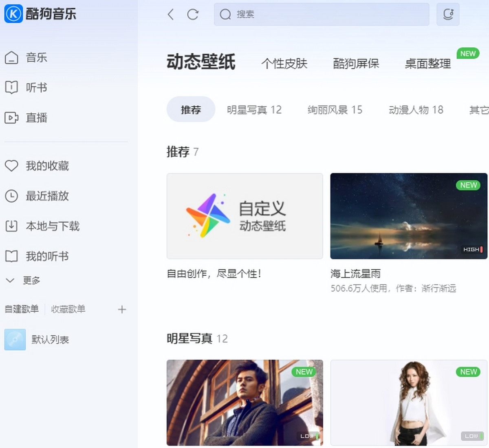The image size is (489, 448).
Task: Click the music recognition icon beside the search bar
Action: coord(448,14)
